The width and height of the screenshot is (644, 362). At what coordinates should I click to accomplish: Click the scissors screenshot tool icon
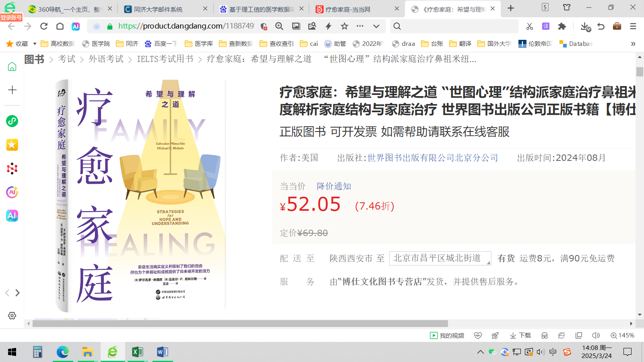point(530,27)
